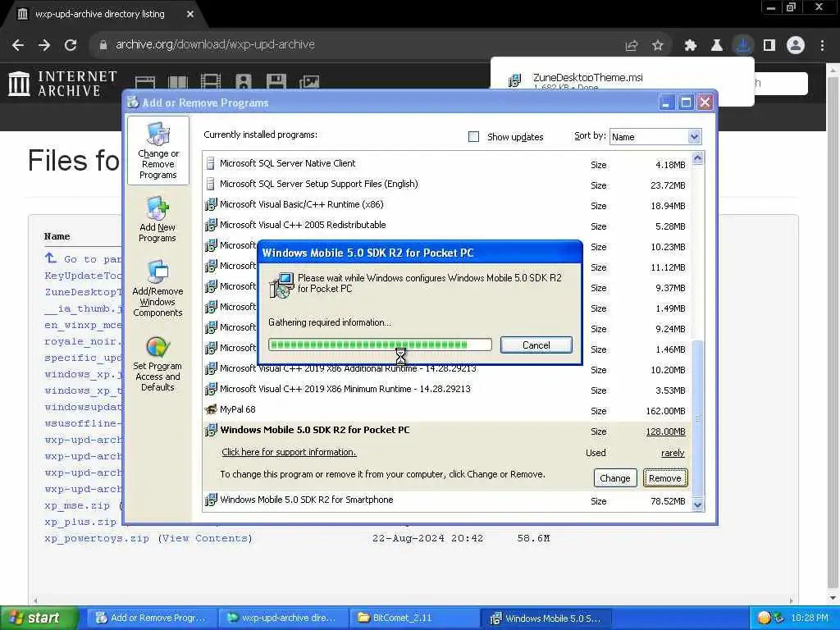Click the MyPal 68 program icon
The height and width of the screenshot is (630, 840).
click(x=211, y=409)
